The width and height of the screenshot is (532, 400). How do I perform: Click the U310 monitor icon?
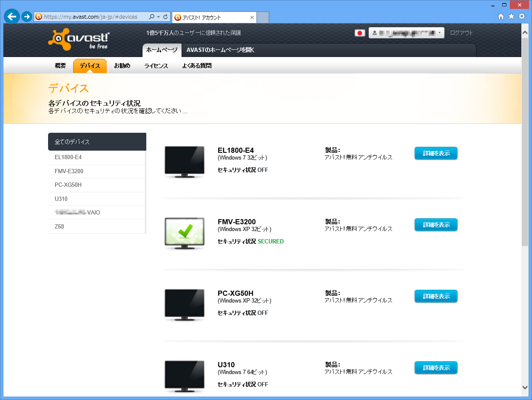coord(185,376)
